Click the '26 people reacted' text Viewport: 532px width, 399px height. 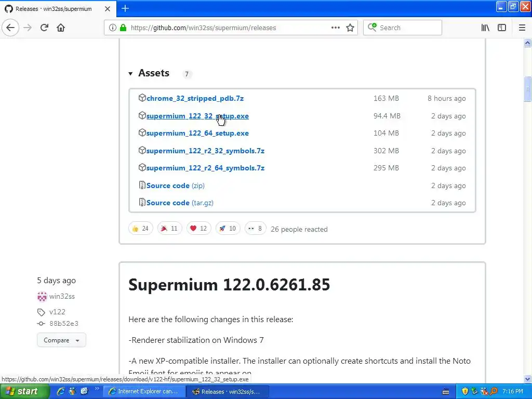point(299,229)
